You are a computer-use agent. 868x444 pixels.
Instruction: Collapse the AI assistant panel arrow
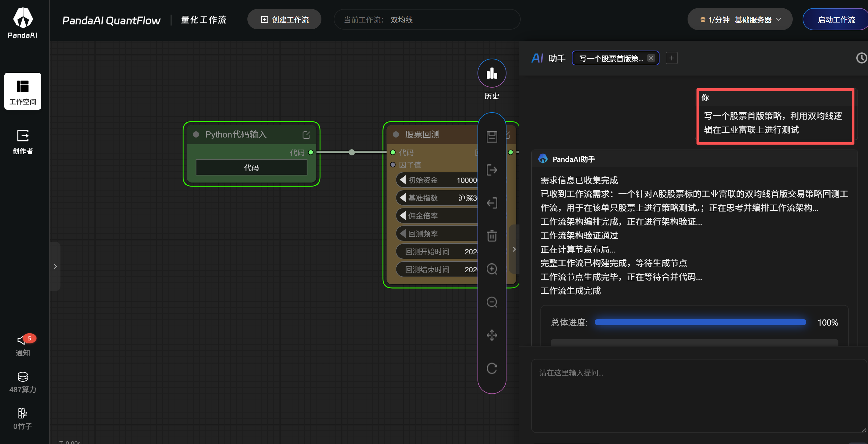514,249
